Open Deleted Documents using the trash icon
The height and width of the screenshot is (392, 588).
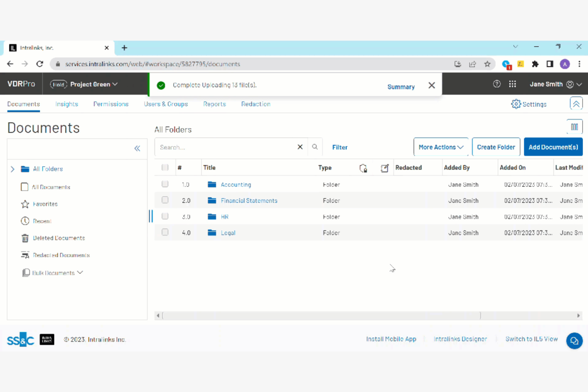pos(25,238)
